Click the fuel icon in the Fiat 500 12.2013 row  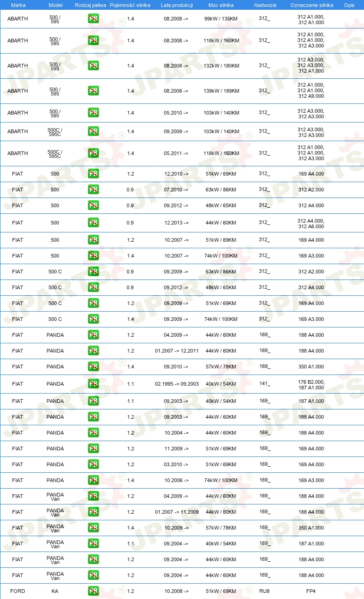click(x=93, y=223)
